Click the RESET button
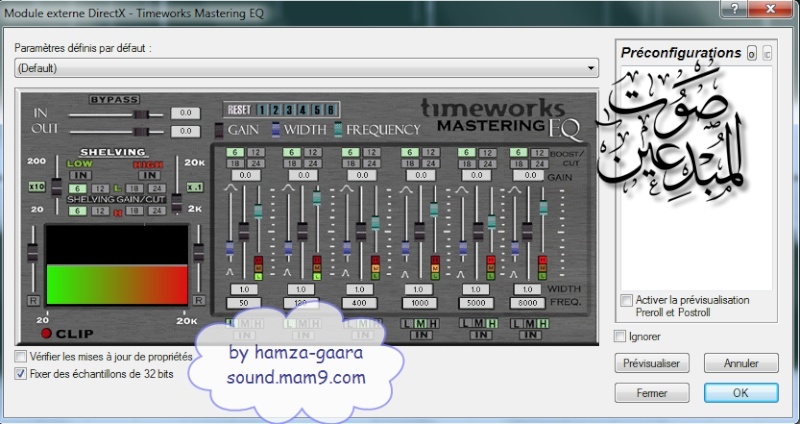Screen dimensions: 800x424 [239, 110]
